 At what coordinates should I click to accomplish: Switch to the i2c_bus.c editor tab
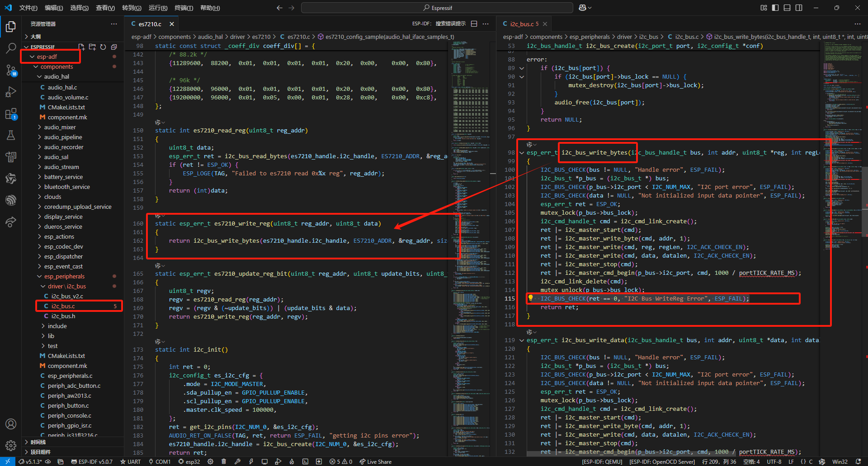point(524,24)
